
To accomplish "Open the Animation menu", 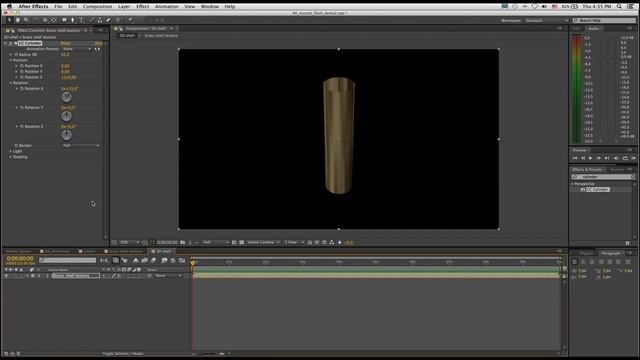I will click(x=167, y=7).
